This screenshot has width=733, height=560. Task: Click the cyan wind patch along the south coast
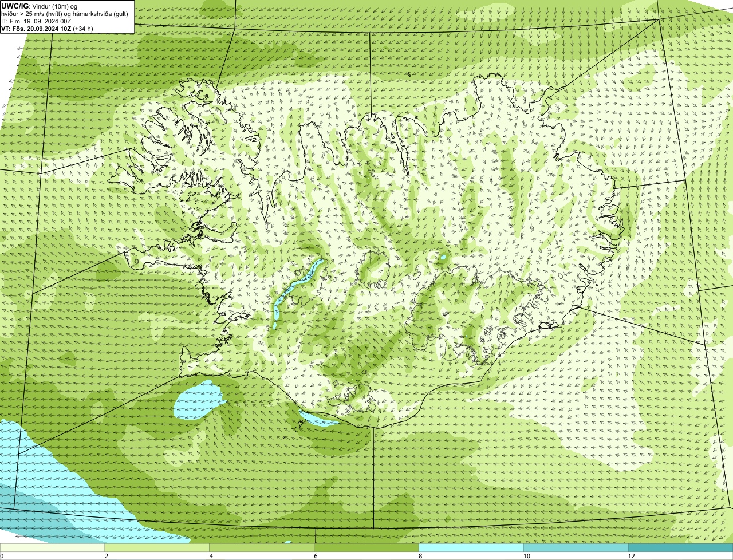[318, 419]
